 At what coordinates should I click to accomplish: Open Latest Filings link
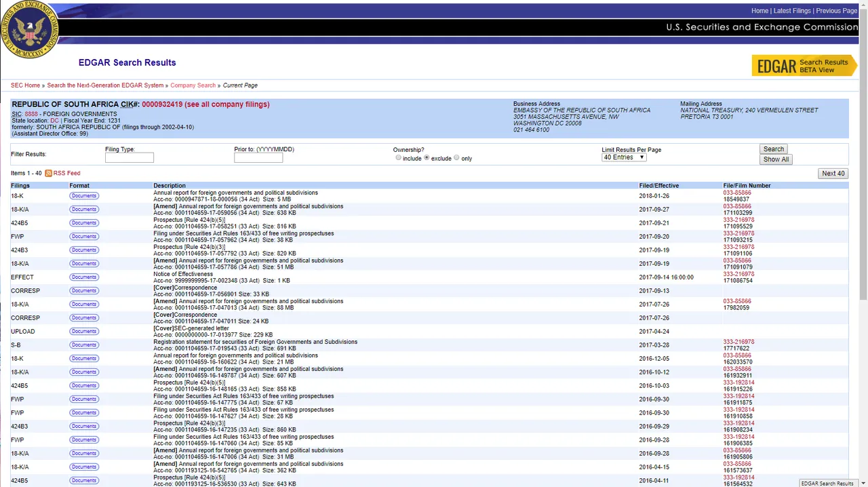click(792, 11)
